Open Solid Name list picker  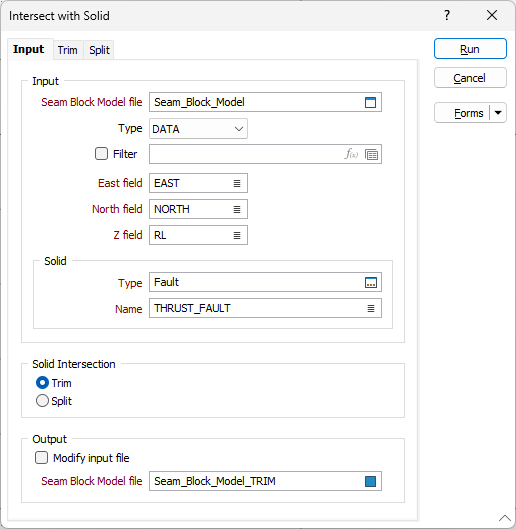click(371, 308)
